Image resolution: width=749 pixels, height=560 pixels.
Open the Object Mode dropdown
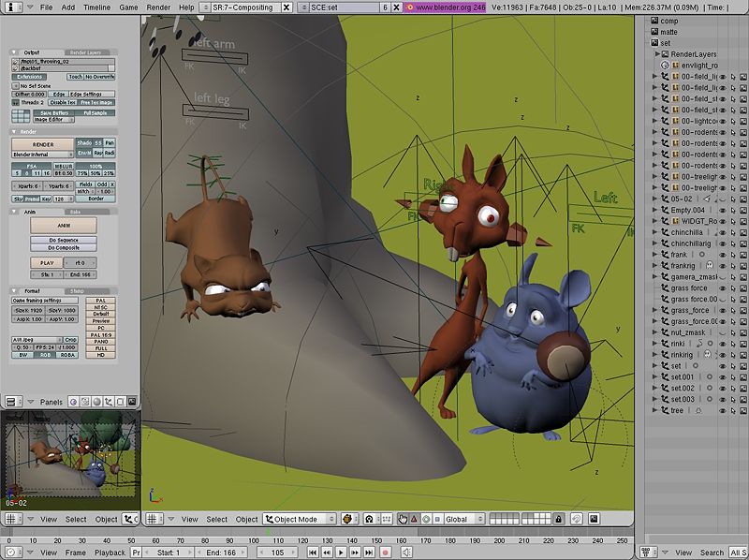click(300, 519)
